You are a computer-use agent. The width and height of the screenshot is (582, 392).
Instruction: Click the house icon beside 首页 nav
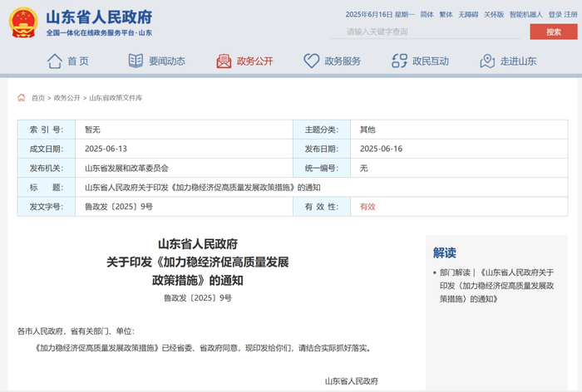click(x=55, y=61)
